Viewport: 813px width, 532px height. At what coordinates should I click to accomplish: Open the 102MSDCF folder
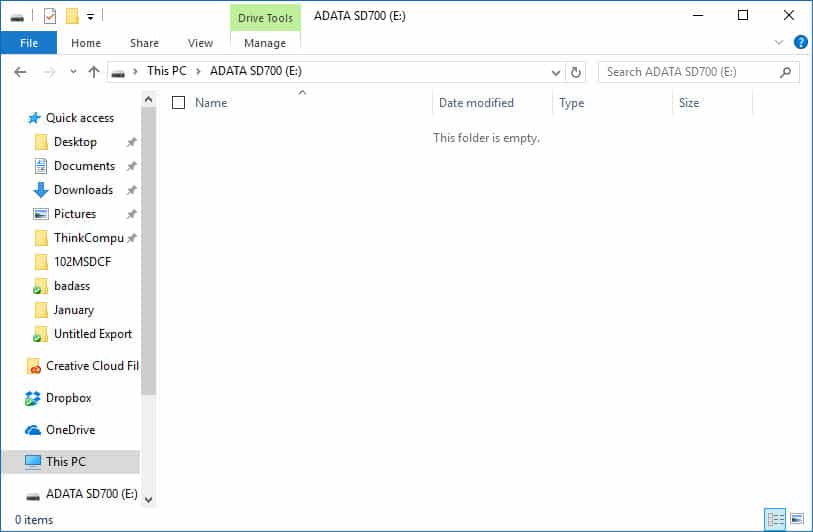point(82,262)
